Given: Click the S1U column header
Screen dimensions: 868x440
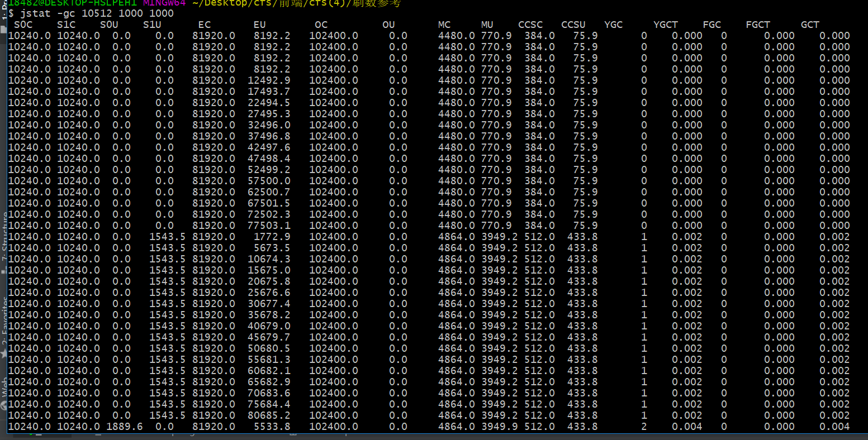Looking at the screenshot, I should point(153,25).
